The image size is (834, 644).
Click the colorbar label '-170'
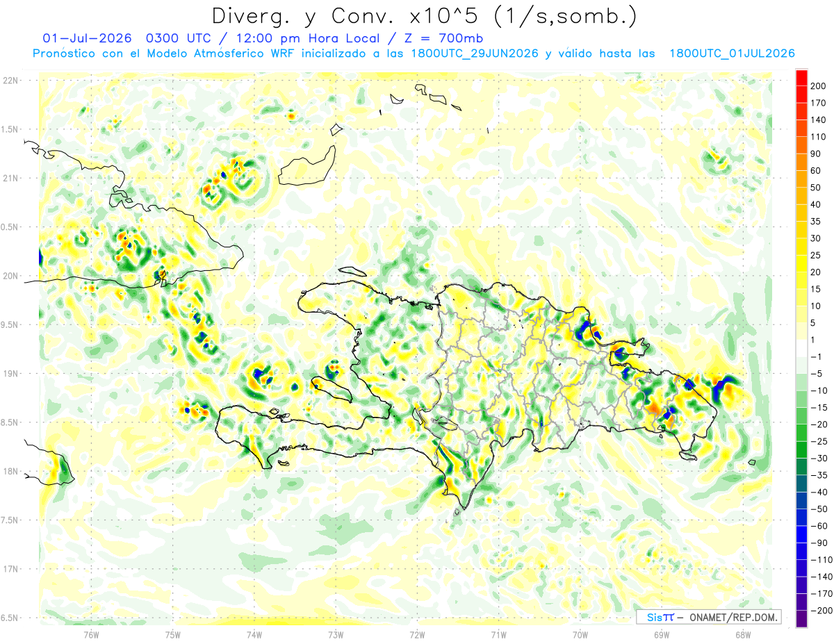[x=821, y=593]
